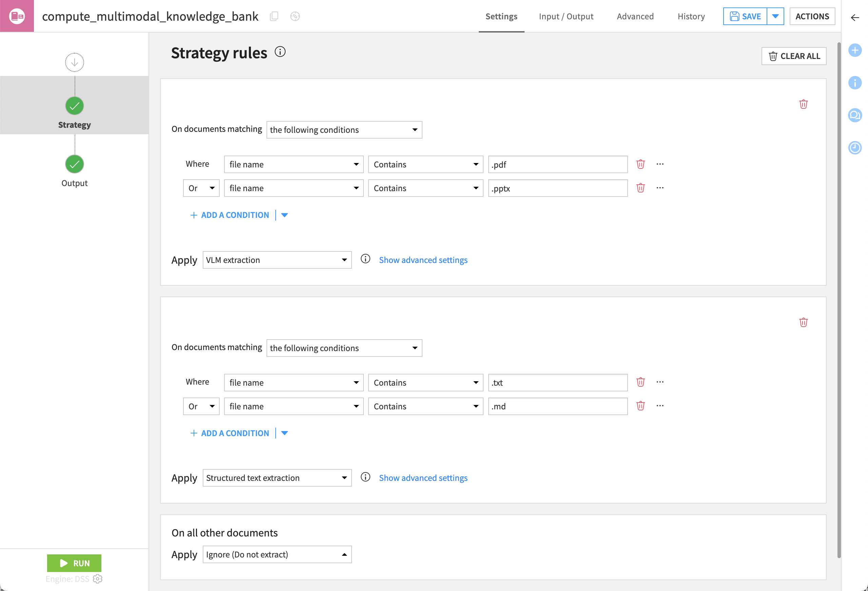Viewport: 868px width, 591px height.
Task: Switch to the History tab
Action: [691, 16]
